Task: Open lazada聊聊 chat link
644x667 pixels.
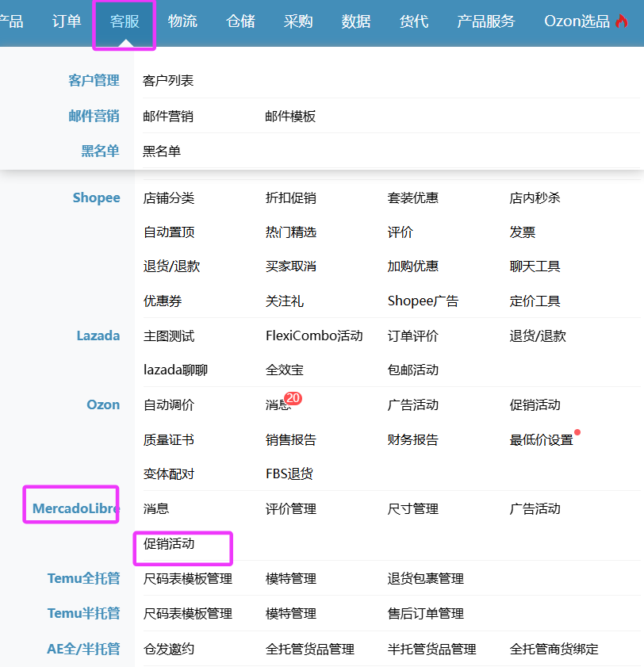Action: point(176,370)
